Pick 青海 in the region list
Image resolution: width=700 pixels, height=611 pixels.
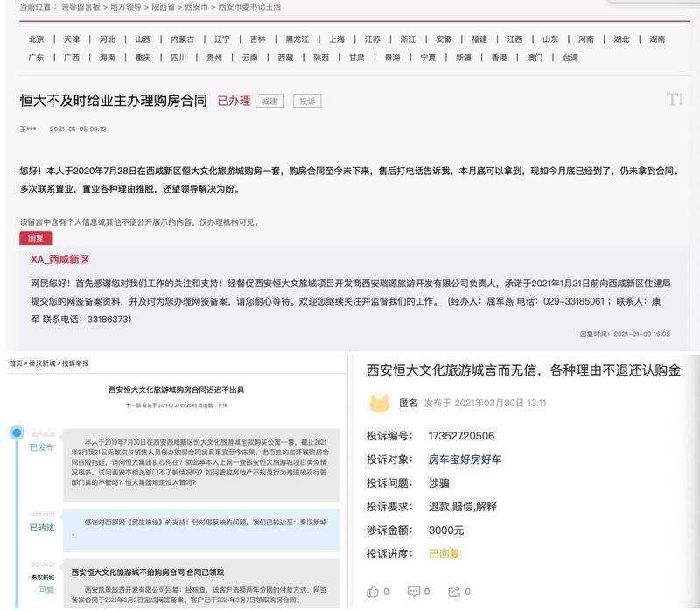(x=392, y=58)
